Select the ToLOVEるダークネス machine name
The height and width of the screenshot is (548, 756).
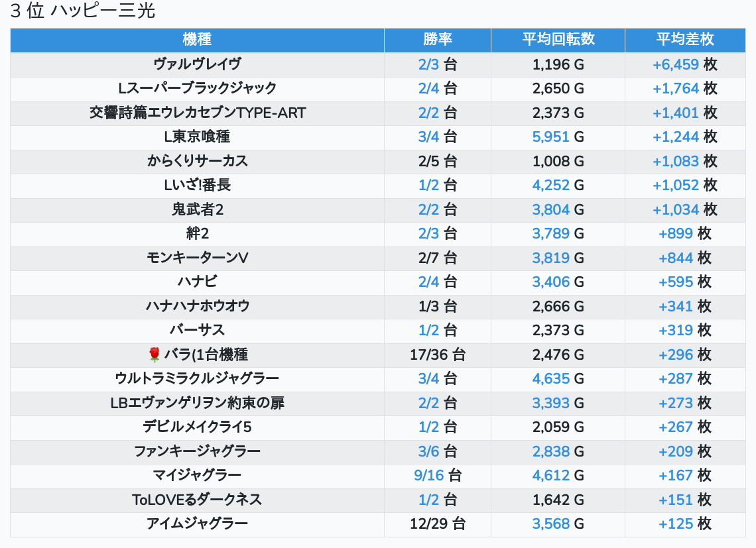[197, 500]
